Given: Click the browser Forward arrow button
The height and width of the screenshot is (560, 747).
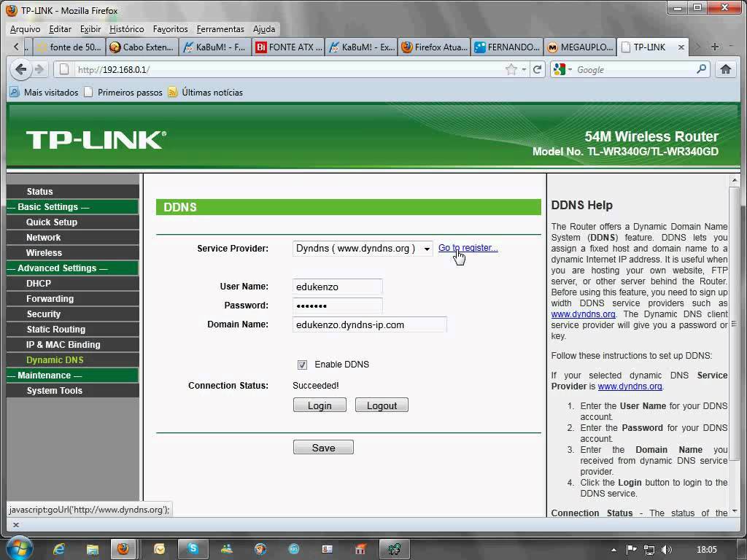Looking at the screenshot, I should pos(39,69).
